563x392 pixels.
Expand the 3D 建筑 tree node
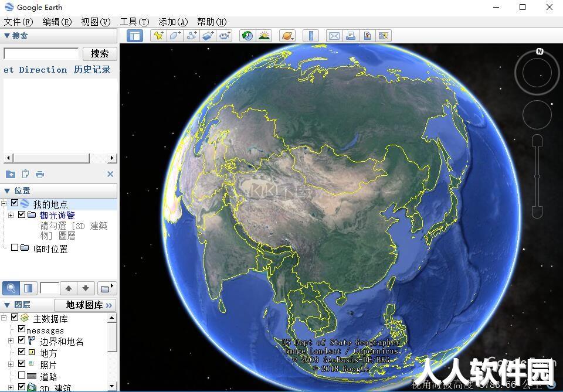point(11,387)
